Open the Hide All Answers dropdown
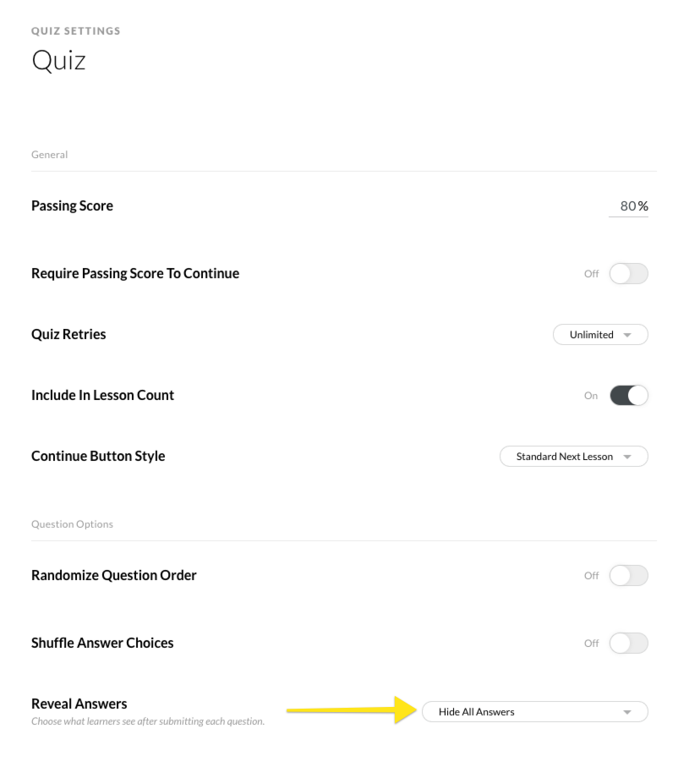The width and height of the screenshot is (700, 767). point(534,712)
